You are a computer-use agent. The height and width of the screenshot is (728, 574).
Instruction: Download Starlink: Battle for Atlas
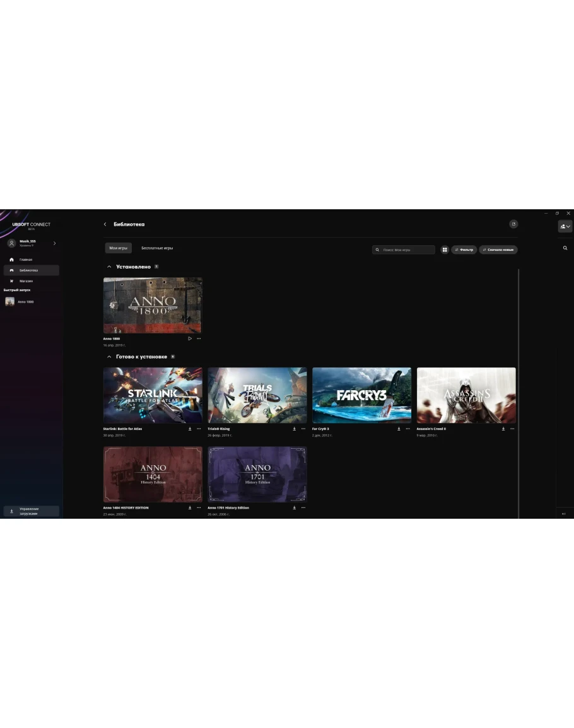[190, 429]
